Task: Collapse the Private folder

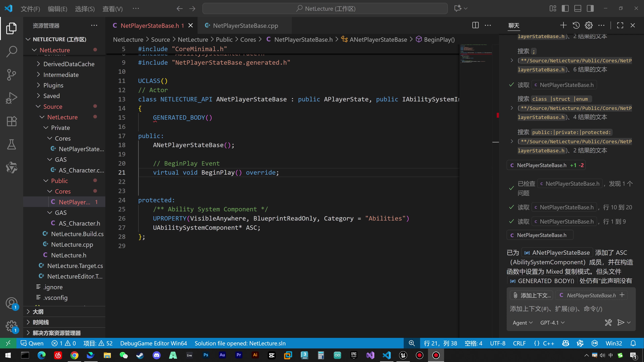Action: [46, 128]
